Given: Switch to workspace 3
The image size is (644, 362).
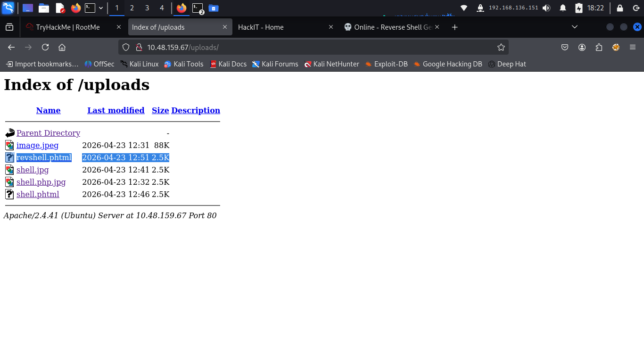Looking at the screenshot, I should click(147, 8).
